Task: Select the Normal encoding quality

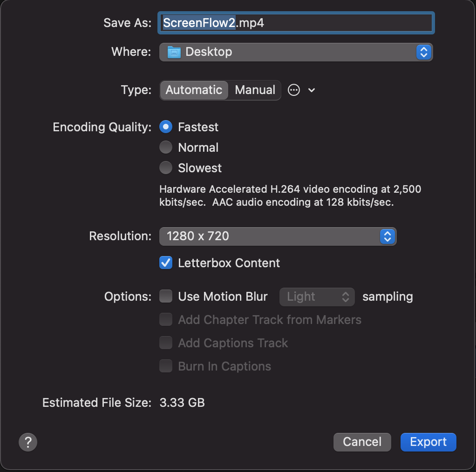Action: pyautogui.click(x=166, y=148)
